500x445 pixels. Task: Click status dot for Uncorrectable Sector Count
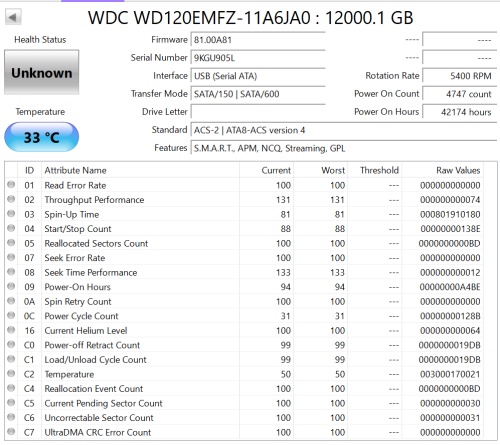[11, 417]
